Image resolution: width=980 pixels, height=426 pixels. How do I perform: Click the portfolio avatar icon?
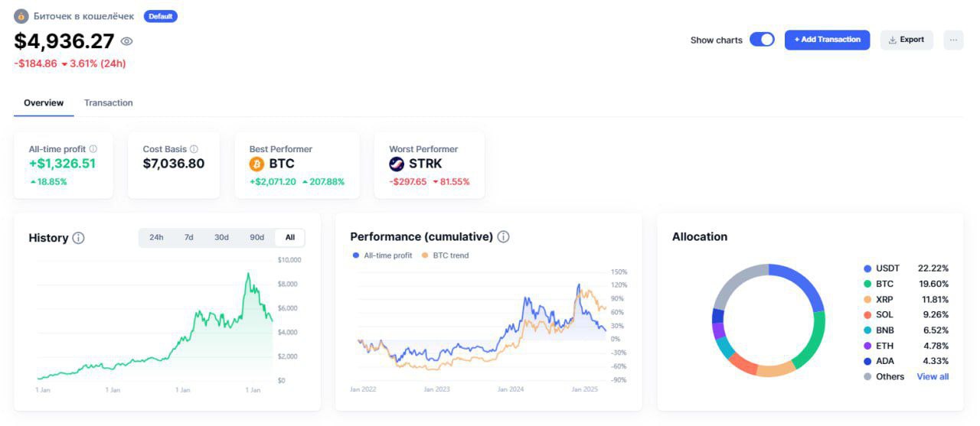(21, 16)
